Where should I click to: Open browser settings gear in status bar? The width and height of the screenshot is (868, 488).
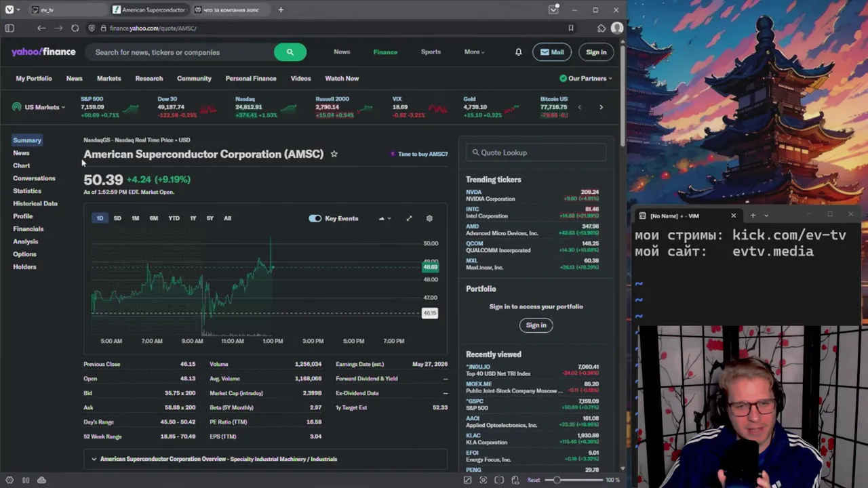tap(9, 480)
